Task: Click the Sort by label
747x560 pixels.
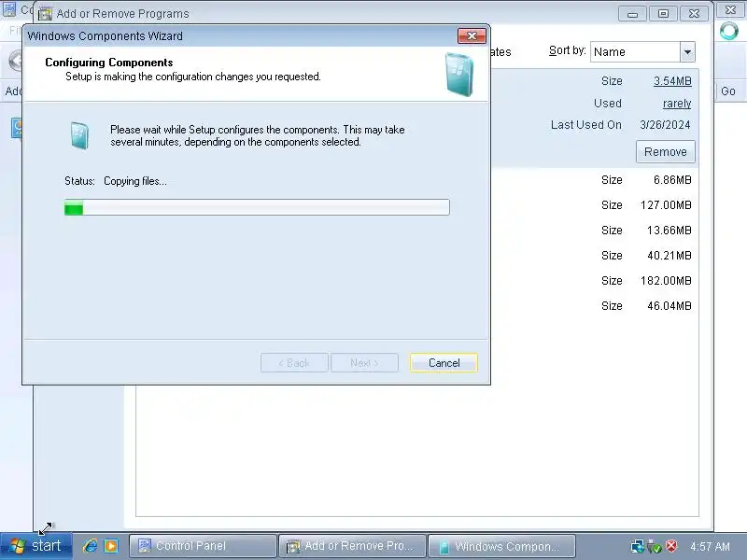Action: tap(568, 50)
